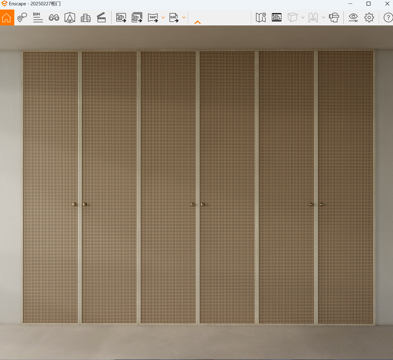Open the video editor clapperboard icon
The height and width of the screenshot is (360, 393).
click(x=101, y=17)
